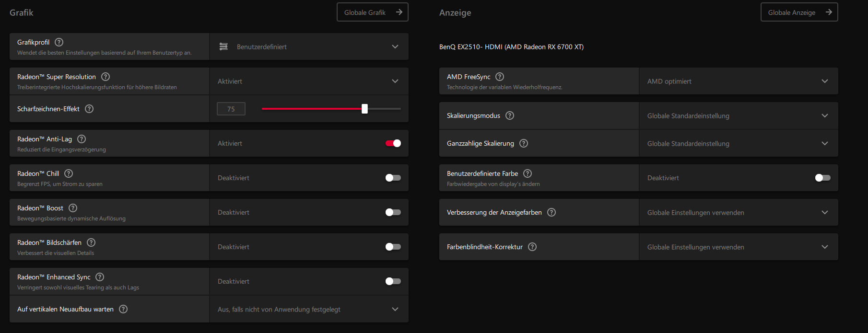Open the AMD FreeSync dropdown
Viewport: 868px width, 333px height.
point(739,81)
